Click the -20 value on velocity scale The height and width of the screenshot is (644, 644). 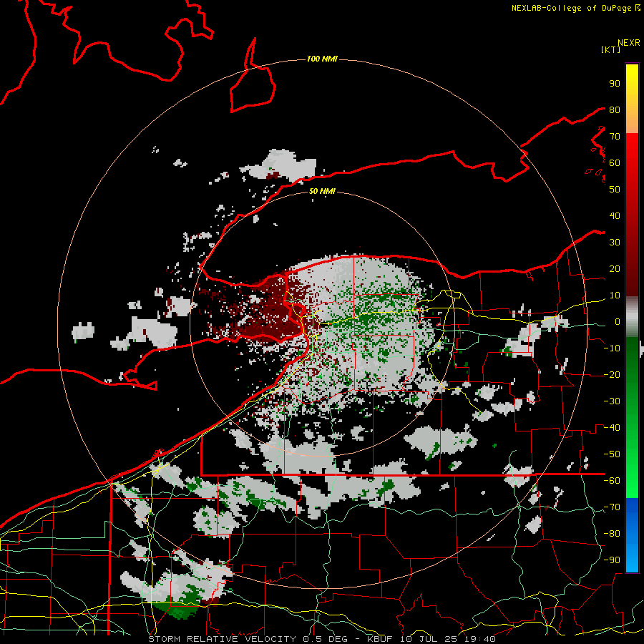[x=612, y=375]
